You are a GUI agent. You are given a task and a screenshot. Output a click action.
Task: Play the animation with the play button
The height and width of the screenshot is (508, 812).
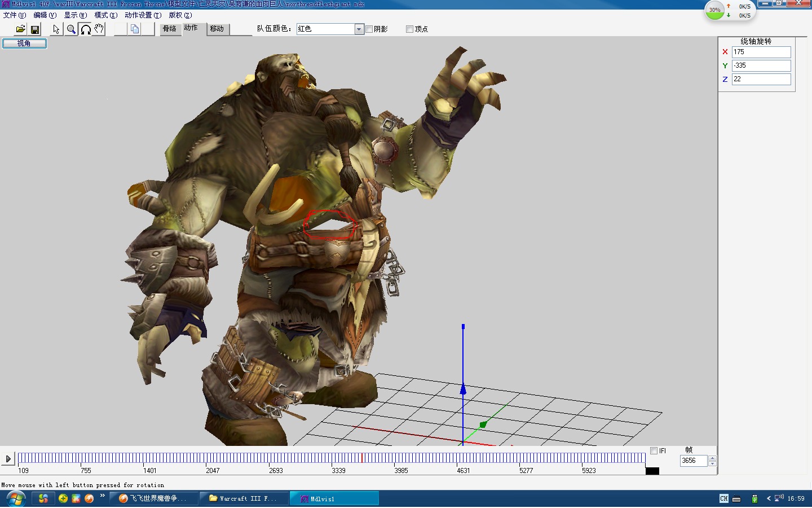pos(8,459)
